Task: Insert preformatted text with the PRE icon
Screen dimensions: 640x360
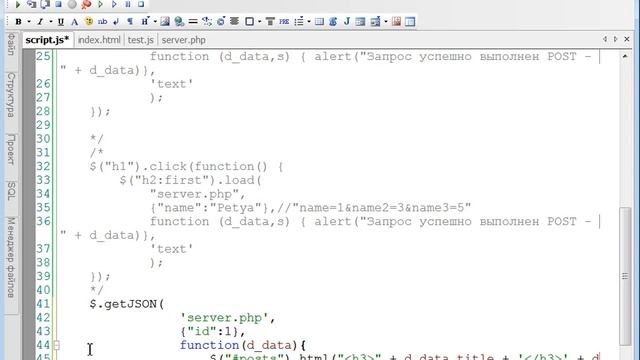Action: click(284, 21)
